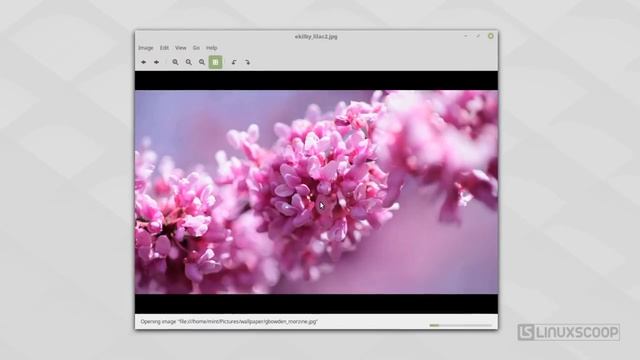Open the Edit menu

[164, 48]
